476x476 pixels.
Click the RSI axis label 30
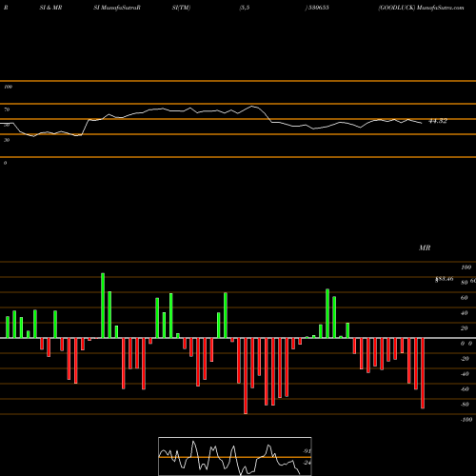point(7,140)
